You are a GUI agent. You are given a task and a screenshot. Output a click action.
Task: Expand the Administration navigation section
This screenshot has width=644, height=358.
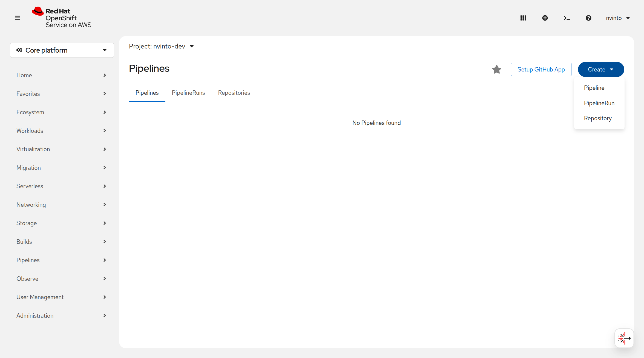tap(61, 316)
